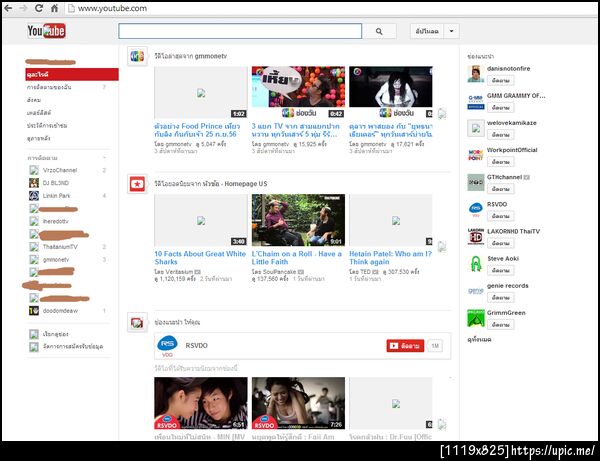Viewport: 600px width, 461px height.
Task: Open the upload dropdown arrow
Action: (x=452, y=31)
